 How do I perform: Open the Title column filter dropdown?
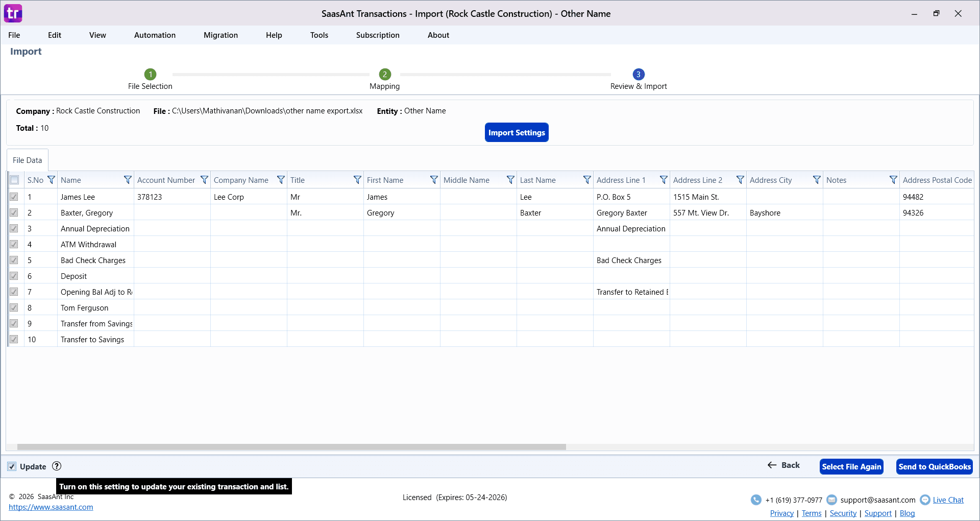356,180
